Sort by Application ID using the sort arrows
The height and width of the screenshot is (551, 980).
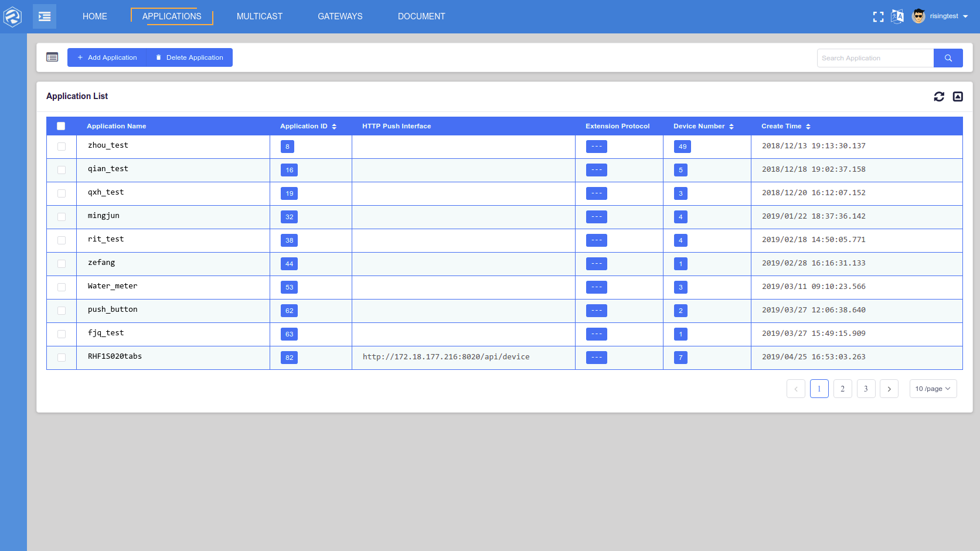click(x=334, y=125)
